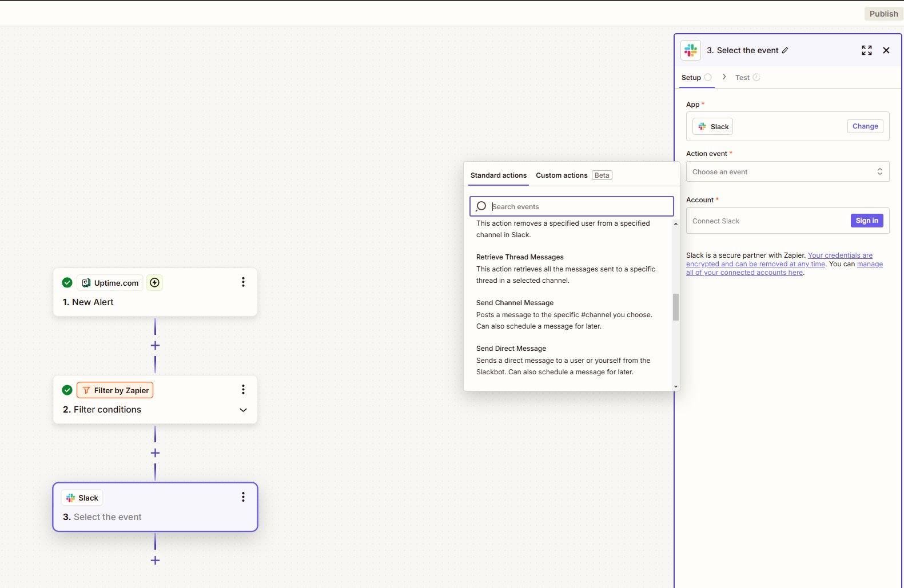This screenshot has width=904, height=588.
Task: Select the New Alert step card
Action: coord(155,292)
